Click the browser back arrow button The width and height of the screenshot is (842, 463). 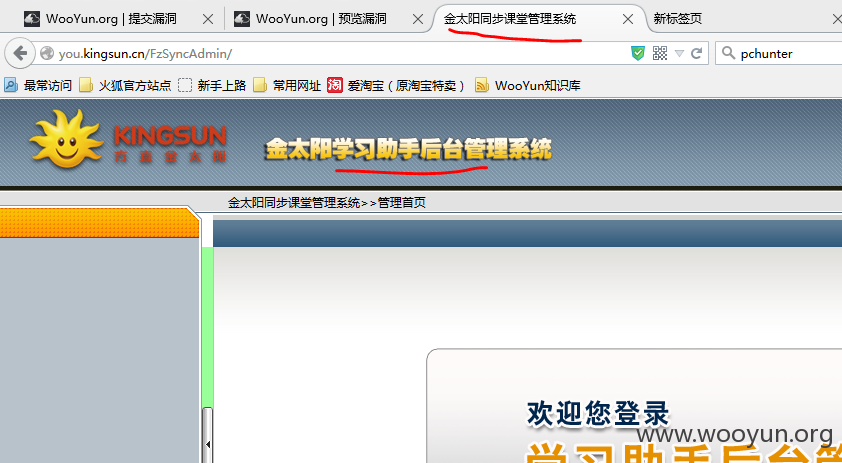point(20,53)
